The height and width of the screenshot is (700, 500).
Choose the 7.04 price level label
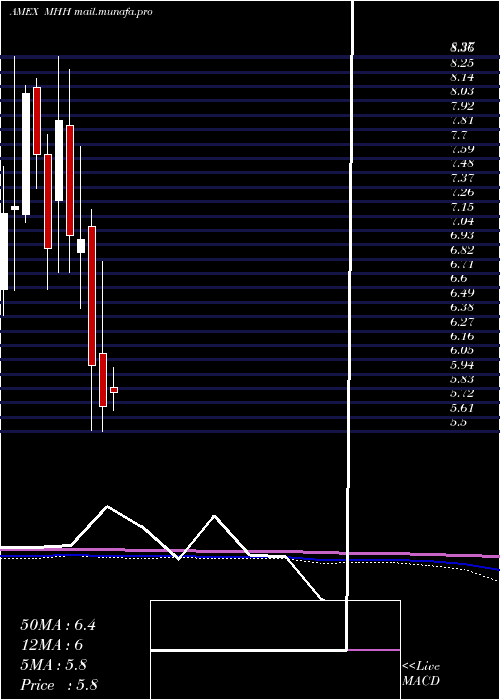coord(462,221)
